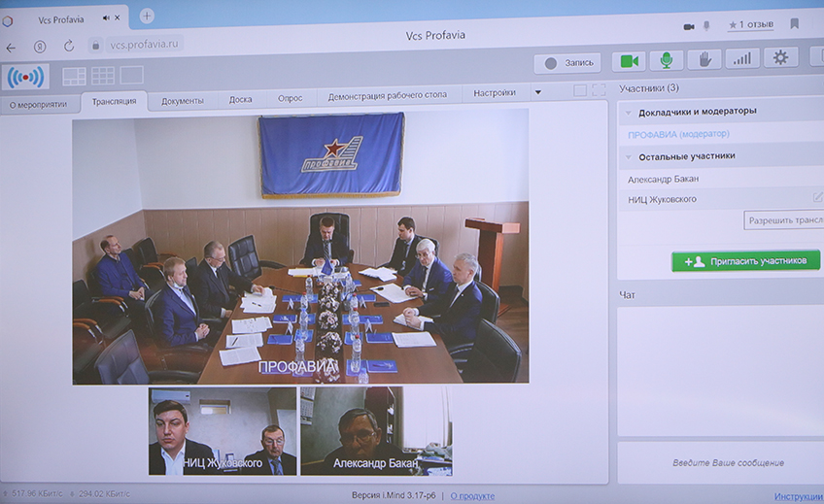
Task: Click the main ПРОФАВИА video feed
Action: (300, 247)
